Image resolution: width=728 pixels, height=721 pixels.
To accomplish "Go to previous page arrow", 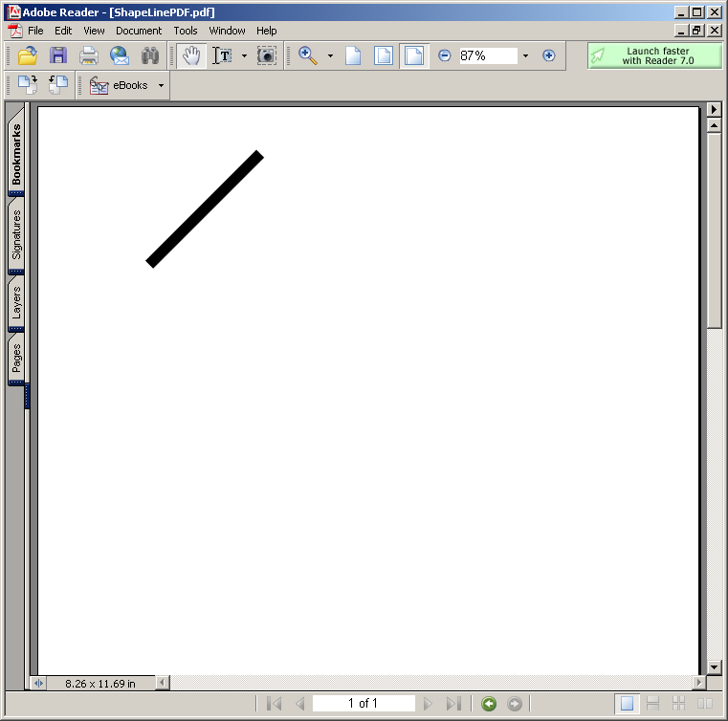I will pos(300,704).
